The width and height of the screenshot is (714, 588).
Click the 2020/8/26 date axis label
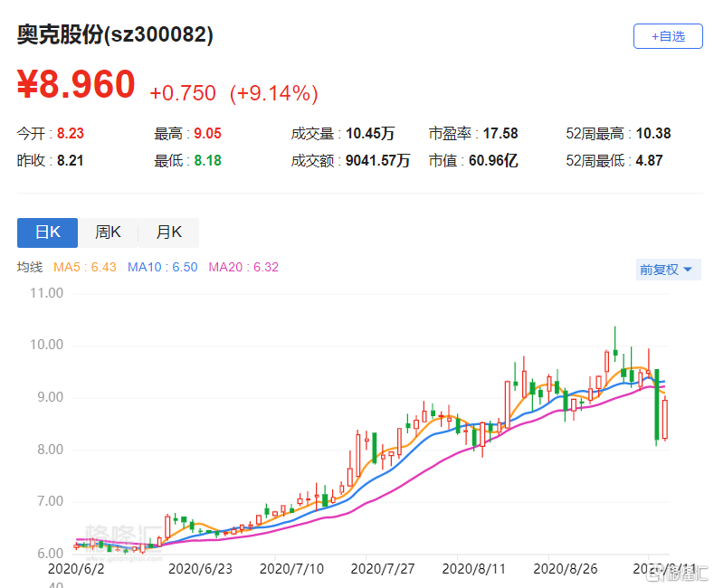coord(565,569)
